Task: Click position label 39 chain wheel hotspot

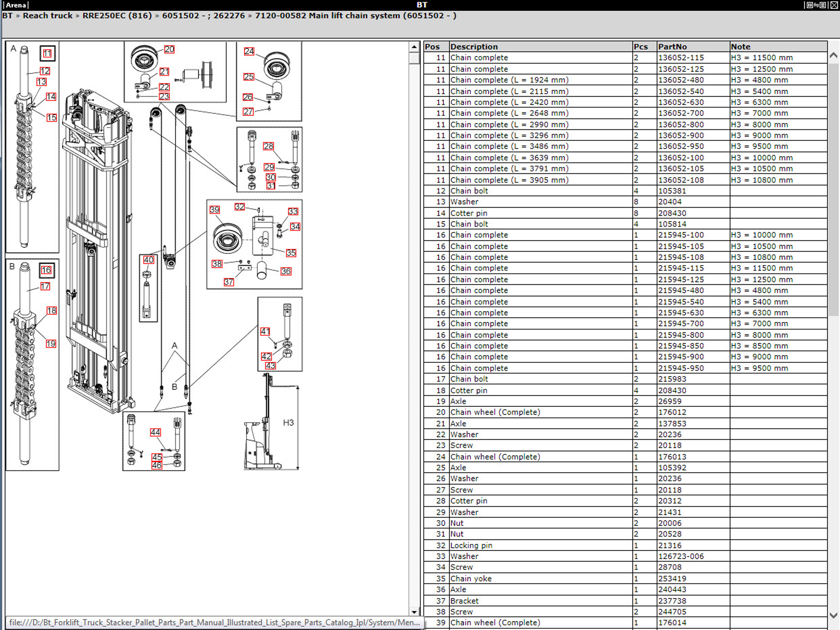Action: [x=214, y=210]
